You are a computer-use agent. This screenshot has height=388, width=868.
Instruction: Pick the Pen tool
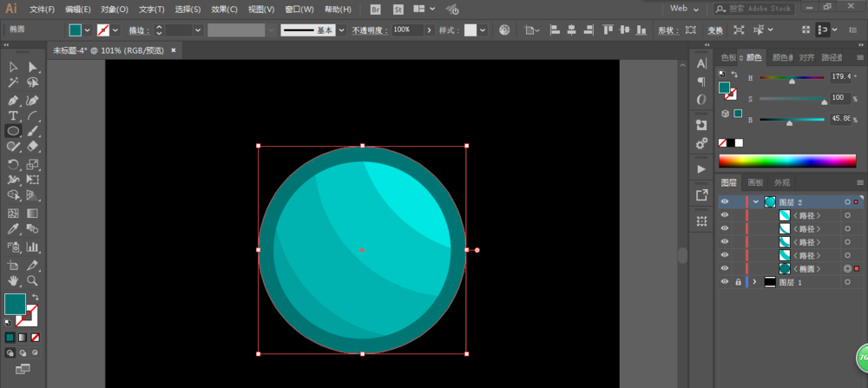(13, 100)
